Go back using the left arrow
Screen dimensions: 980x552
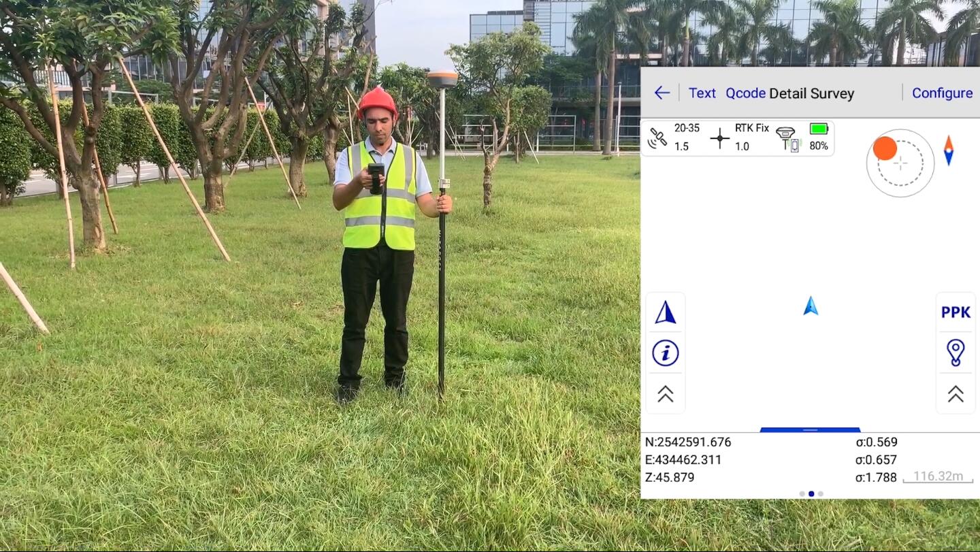(661, 93)
